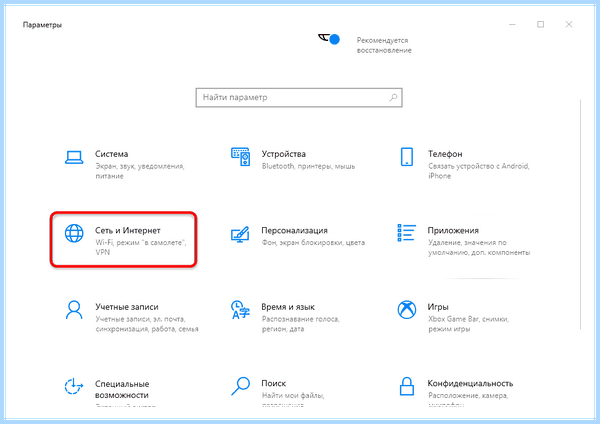The width and height of the screenshot is (600, 424).
Task: Click the description Распознавание голоса, регион, дата
Action: pos(300,324)
